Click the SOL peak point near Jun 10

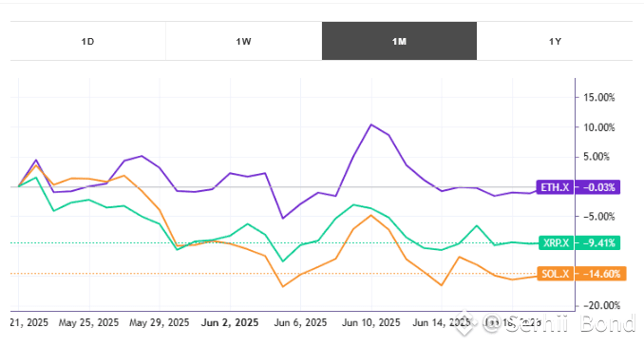[x=371, y=215]
